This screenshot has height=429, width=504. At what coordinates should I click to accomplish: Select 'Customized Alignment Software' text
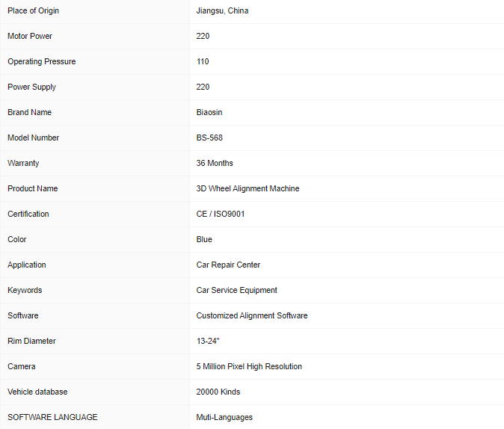[252, 315]
